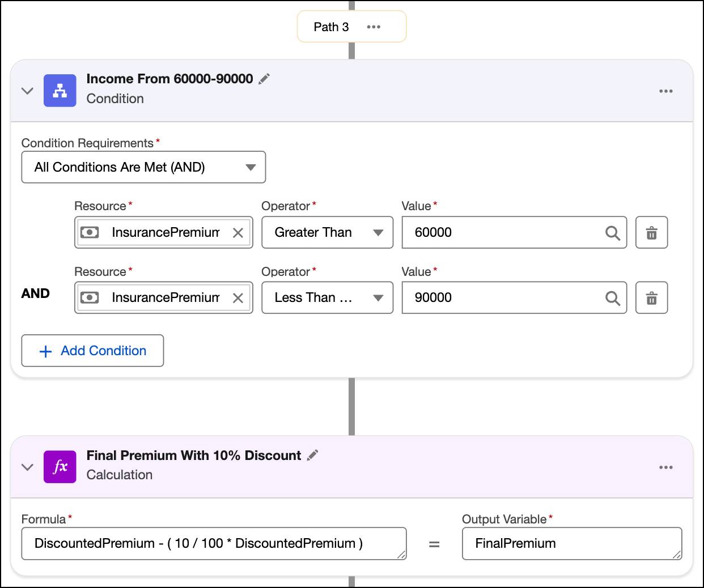Delete the Less Than 90000 condition row

[x=652, y=297]
